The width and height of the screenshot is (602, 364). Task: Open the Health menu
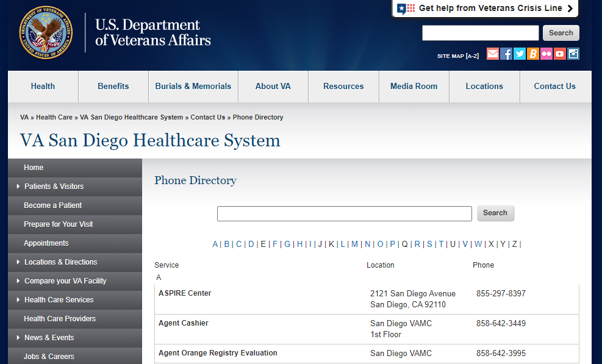click(x=43, y=87)
